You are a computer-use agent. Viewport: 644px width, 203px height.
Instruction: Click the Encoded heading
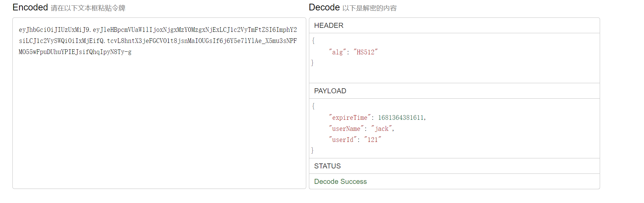(30, 7)
